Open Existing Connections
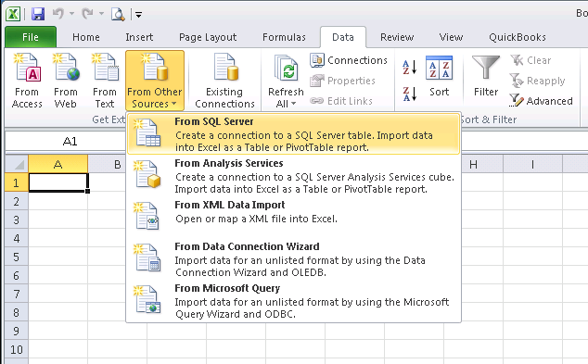588x364 pixels. (x=224, y=81)
